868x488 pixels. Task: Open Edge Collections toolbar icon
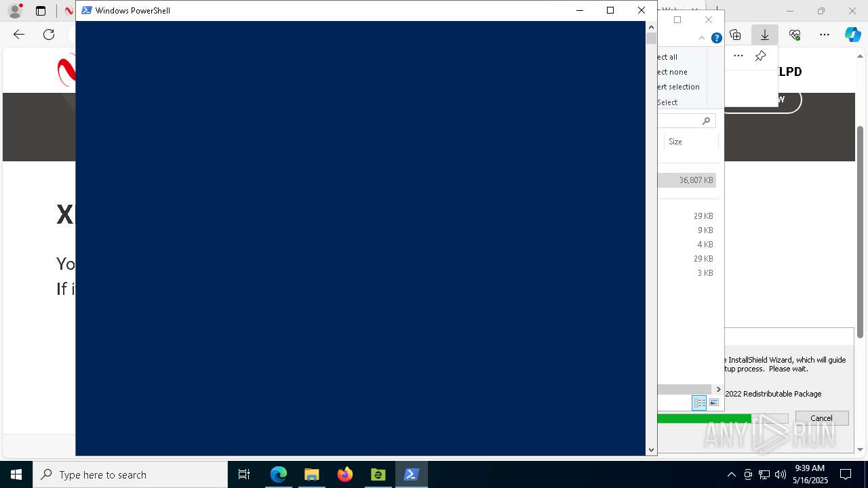tap(735, 35)
